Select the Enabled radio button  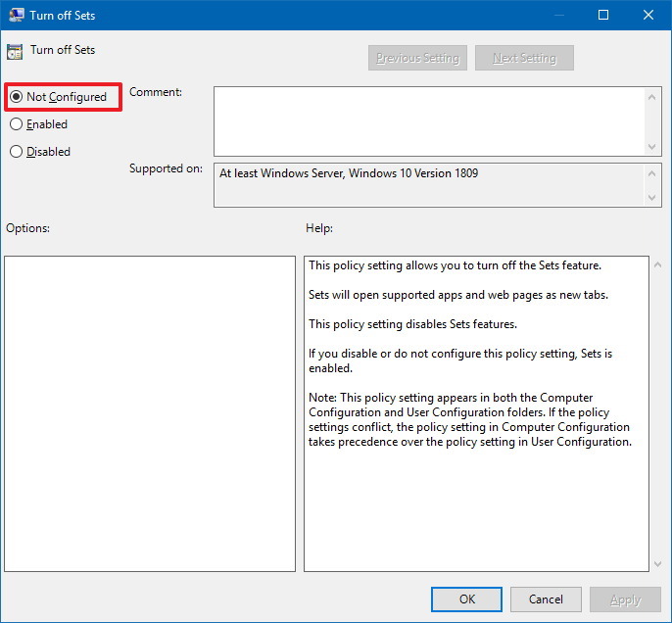click(17, 124)
